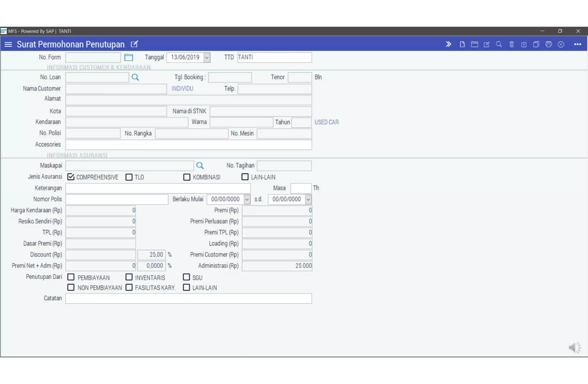The image size is (588, 384).
Task: Click the circled X cancel icon
Action: (x=561, y=44)
